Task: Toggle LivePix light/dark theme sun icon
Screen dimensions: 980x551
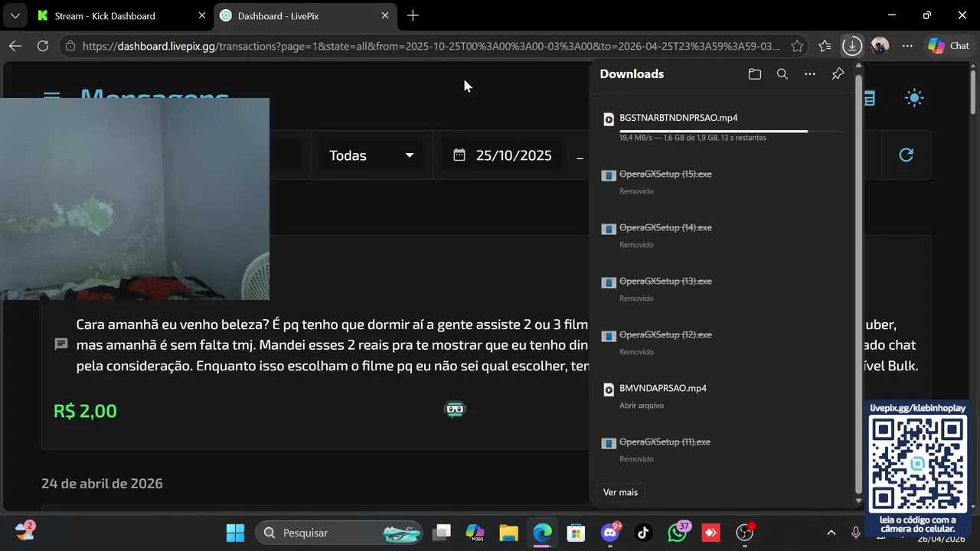Action: coord(914,98)
